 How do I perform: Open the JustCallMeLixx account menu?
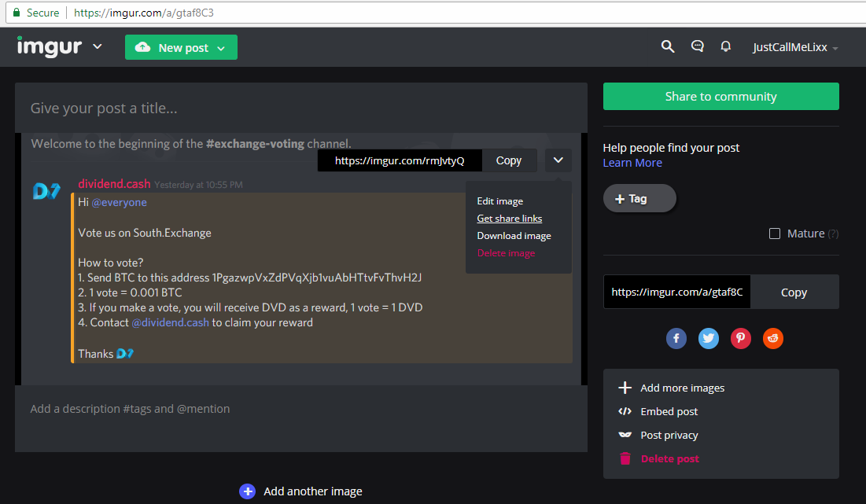[795, 47]
